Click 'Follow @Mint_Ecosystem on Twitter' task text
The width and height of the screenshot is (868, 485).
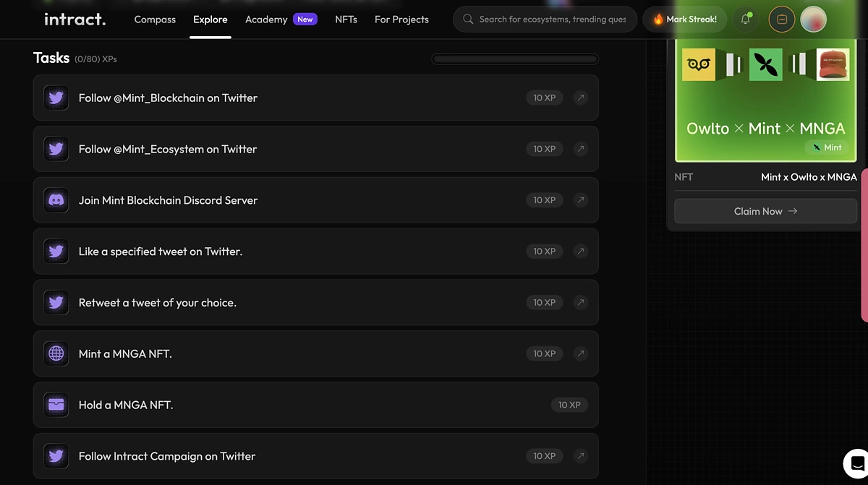click(168, 149)
